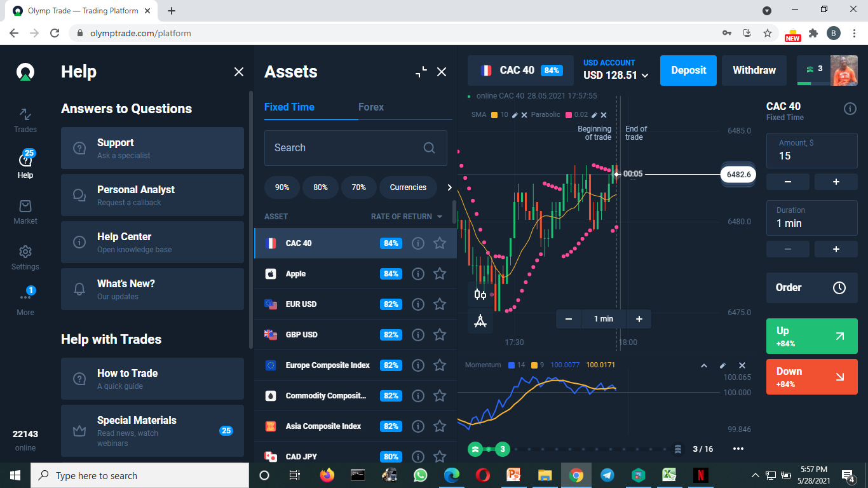Click the Withdraw button
The width and height of the screenshot is (868, 488).
coord(754,71)
